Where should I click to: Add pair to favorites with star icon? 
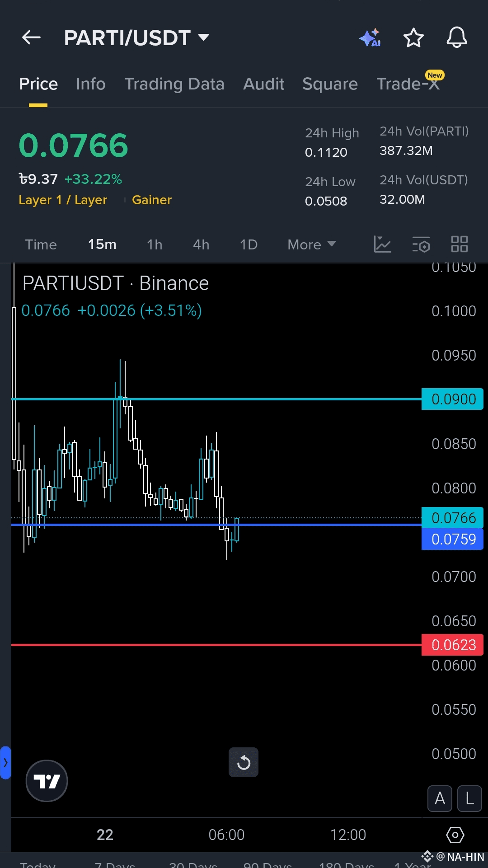(413, 38)
